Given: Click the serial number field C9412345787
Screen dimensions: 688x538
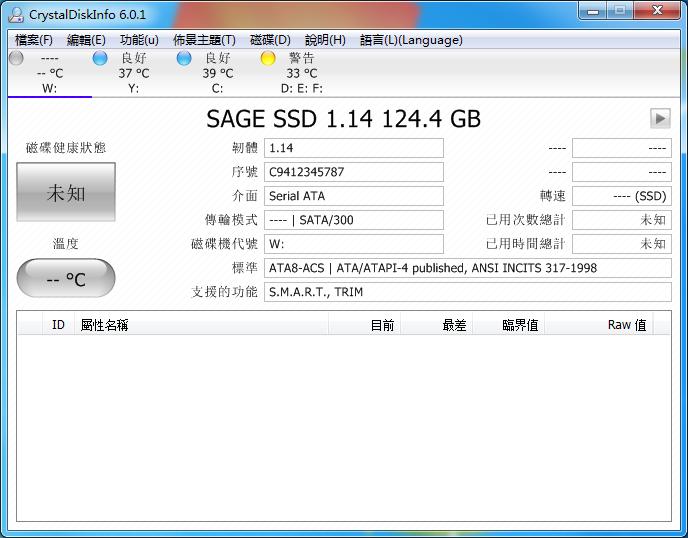Looking at the screenshot, I should 354,172.
